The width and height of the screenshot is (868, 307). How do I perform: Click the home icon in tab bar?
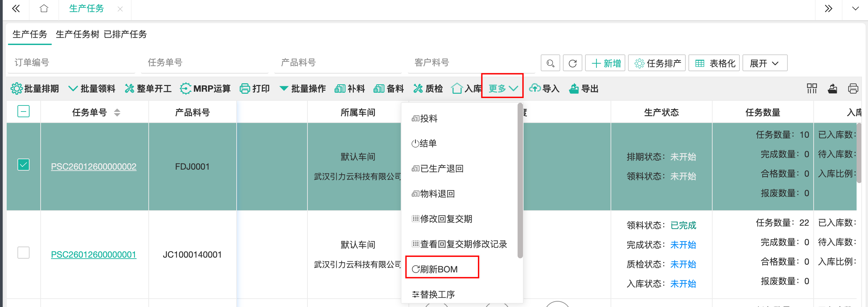click(44, 9)
